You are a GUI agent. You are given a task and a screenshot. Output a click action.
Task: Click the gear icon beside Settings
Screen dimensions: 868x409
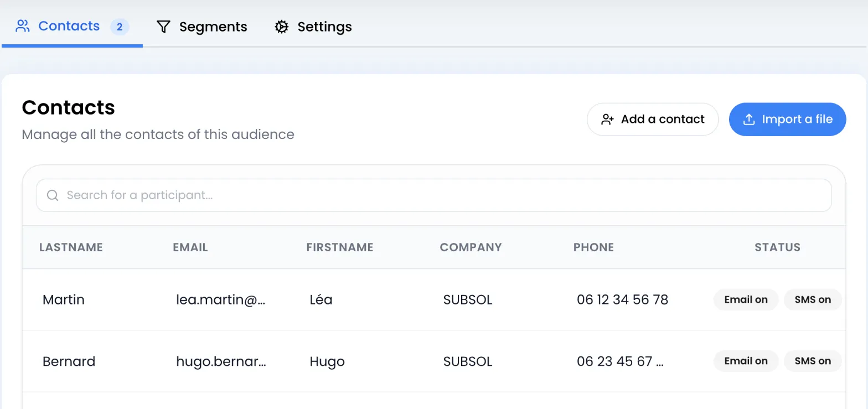pos(282,27)
